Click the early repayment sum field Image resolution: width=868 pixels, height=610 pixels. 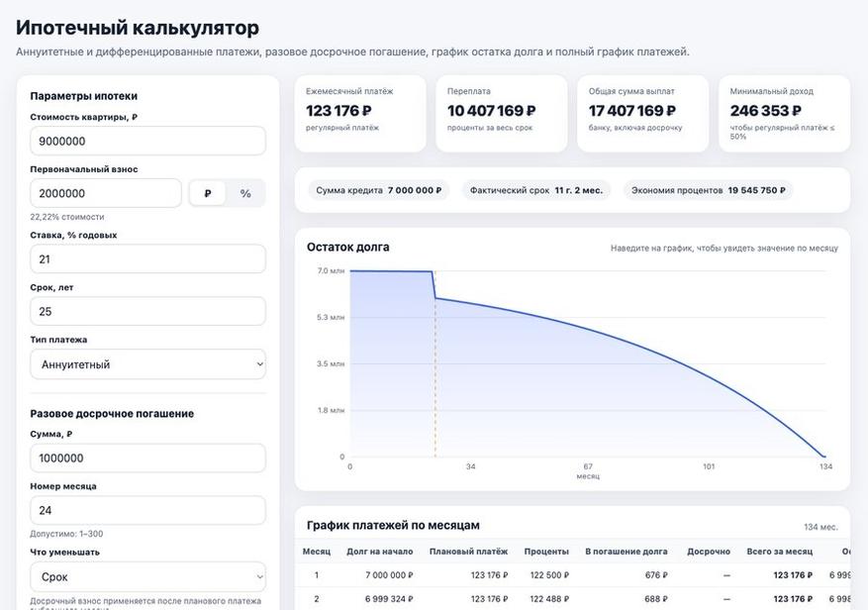(147, 458)
